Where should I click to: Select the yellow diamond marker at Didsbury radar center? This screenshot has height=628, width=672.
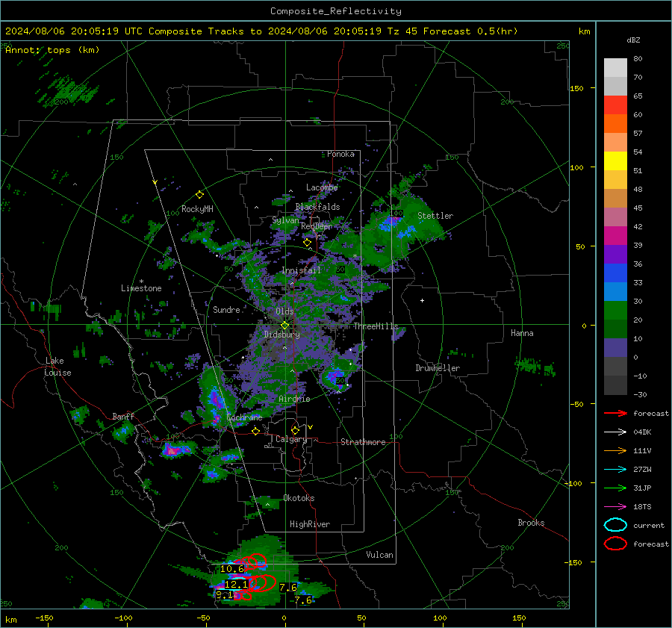click(x=284, y=326)
